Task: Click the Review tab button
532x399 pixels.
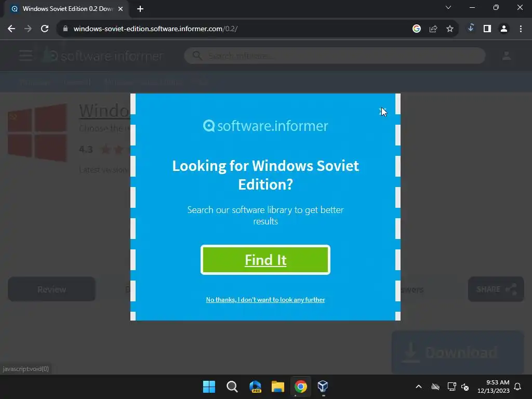Action: coord(51,289)
